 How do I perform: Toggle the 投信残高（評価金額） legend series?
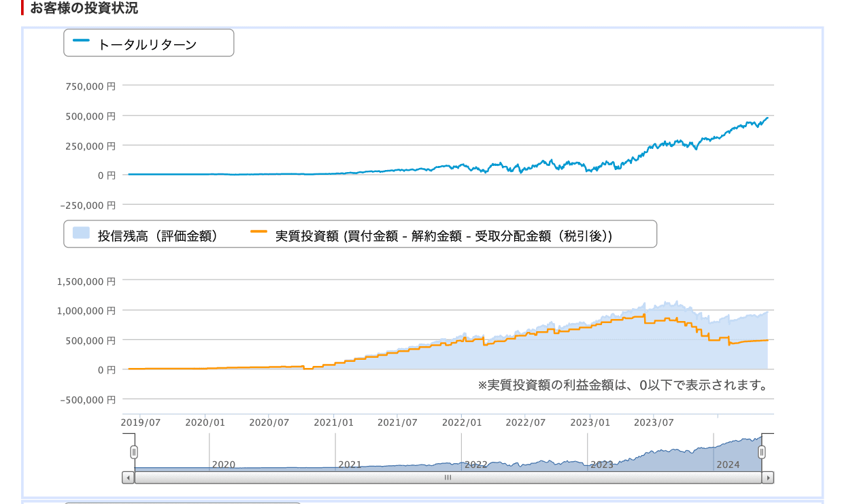click(157, 236)
